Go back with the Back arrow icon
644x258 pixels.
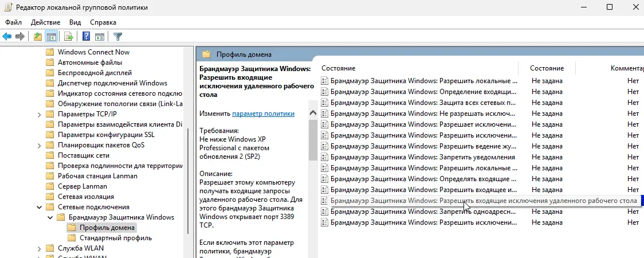(7, 37)
